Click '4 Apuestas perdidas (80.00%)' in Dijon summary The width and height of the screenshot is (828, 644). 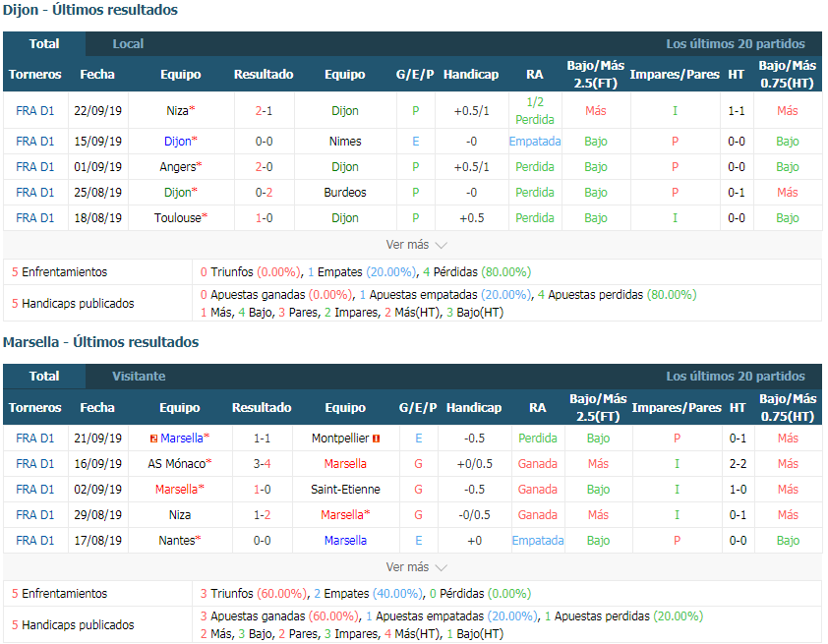coord(617,295)
